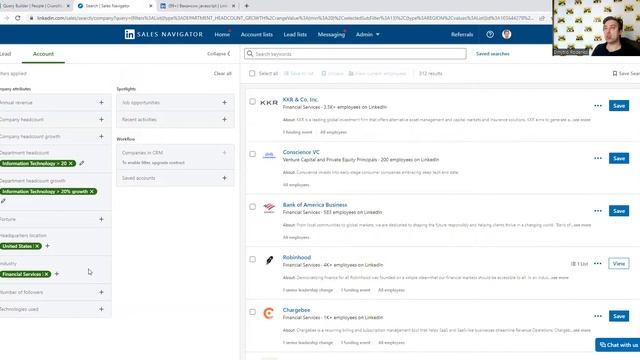Open the Admin dropdown menu
The height and width of the screenshot is (360, 640).
click(367, 34)
